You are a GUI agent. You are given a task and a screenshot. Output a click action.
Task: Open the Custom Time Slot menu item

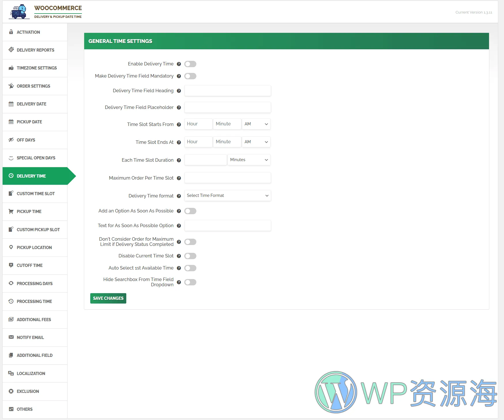tap(35, 194)
